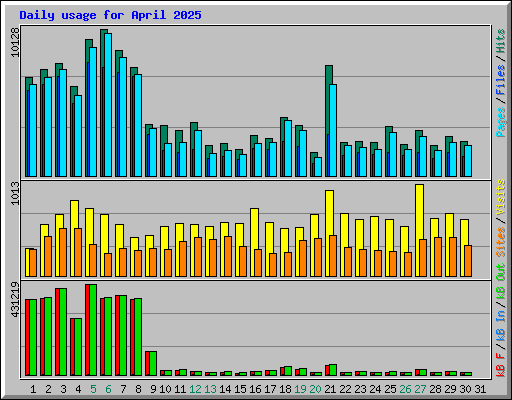Select day 14 on the x-axis
Screen dimensions: 512x400
[225, 389]
